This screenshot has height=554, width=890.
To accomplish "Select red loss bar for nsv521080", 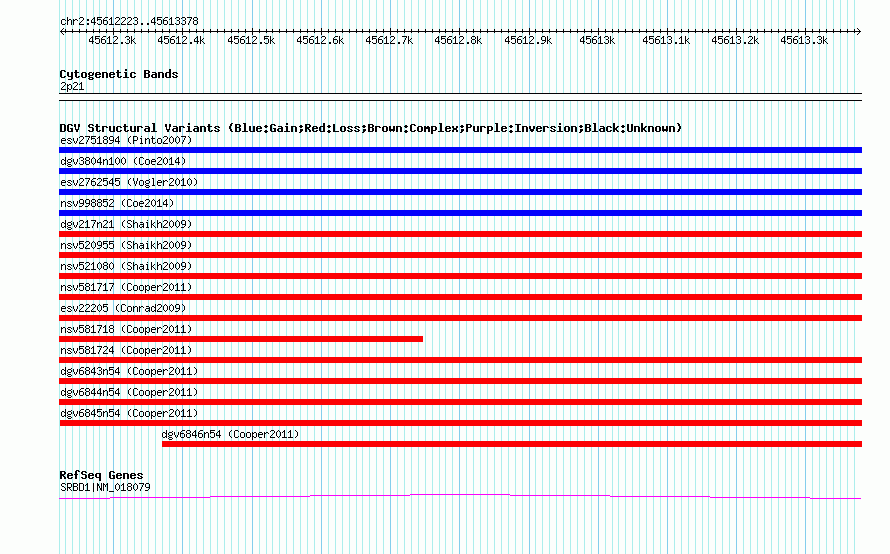I will point(460,276).
